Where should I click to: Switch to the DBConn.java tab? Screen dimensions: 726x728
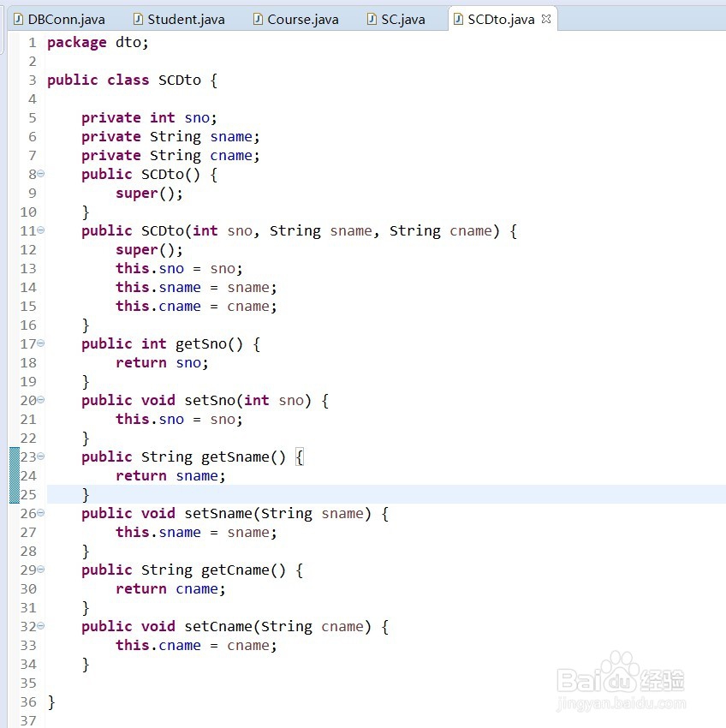(59, 19)
